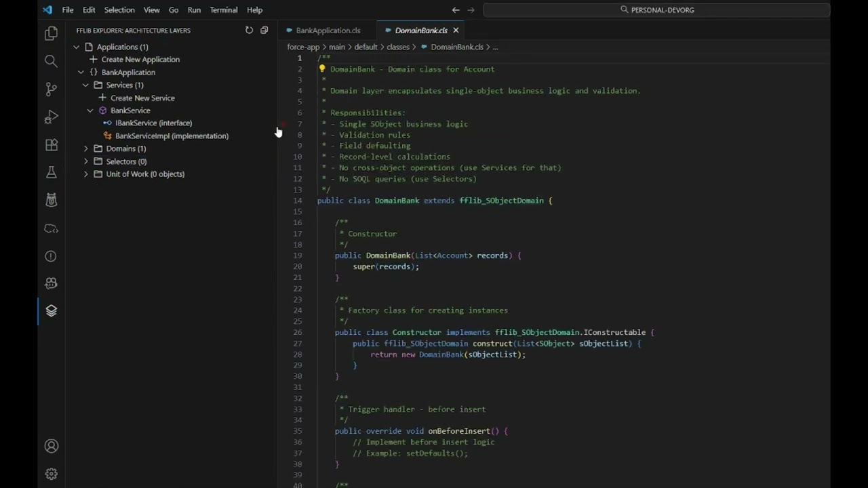
Task: Open BankServiceImpl (implementation) item
Action: (172, 136)
